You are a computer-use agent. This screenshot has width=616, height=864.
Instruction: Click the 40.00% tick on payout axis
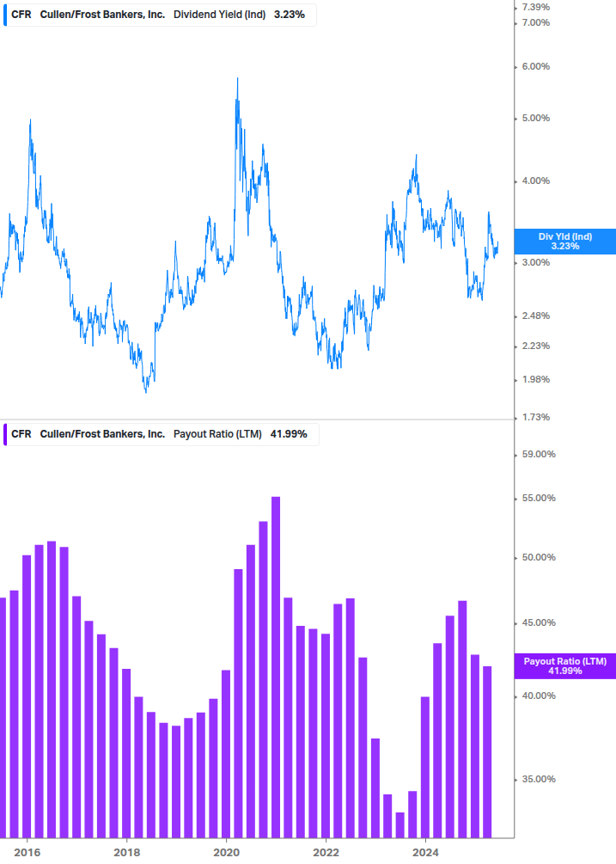pyautogui.click(x=539, y=696)
